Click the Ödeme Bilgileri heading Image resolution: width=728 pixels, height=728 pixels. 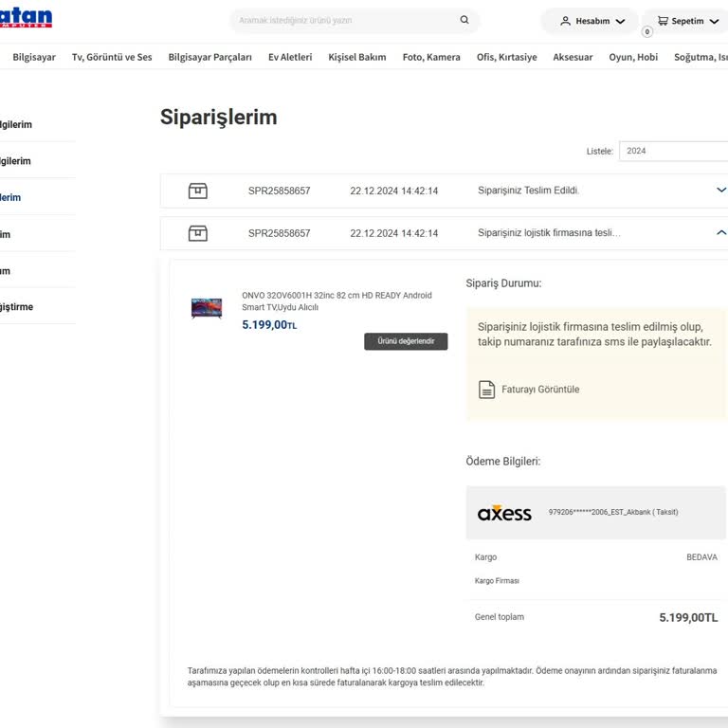tap(502, 462)
